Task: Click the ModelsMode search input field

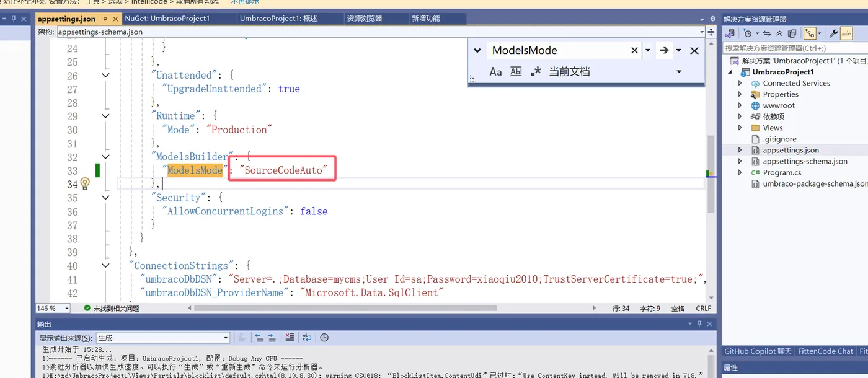Action: click(558, 50)
